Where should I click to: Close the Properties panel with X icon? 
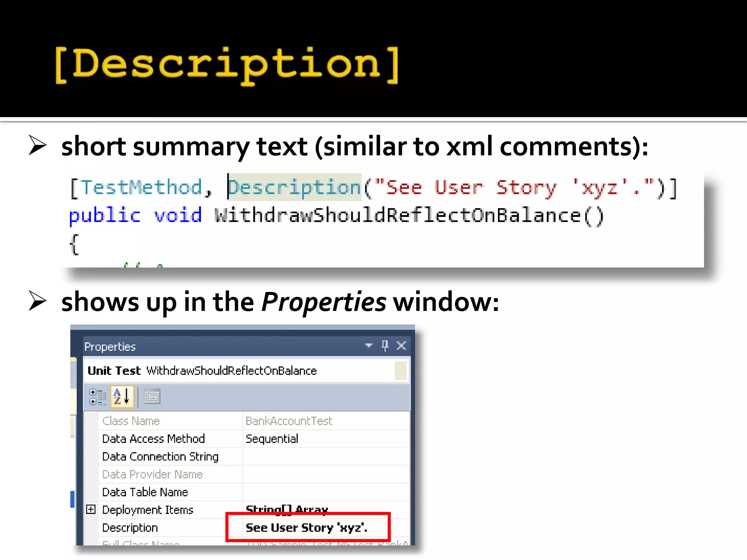[x=401, y=346]
